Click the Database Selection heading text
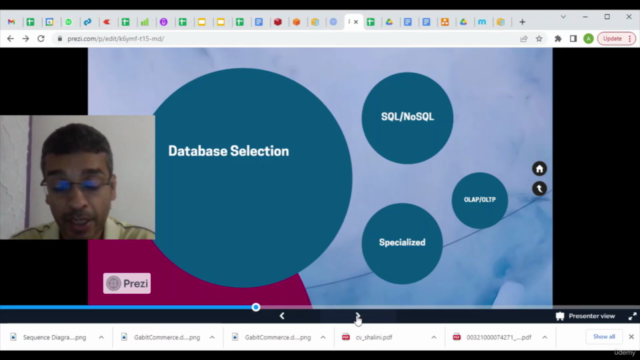The height and width of the screenshot is (360, 640). tap(229, 151)
